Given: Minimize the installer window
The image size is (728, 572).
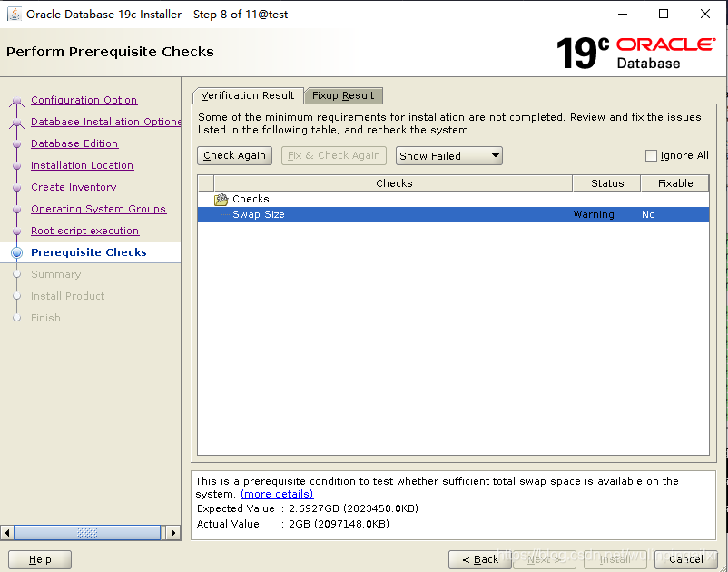Looking at the screenshot, I should 623,14.
